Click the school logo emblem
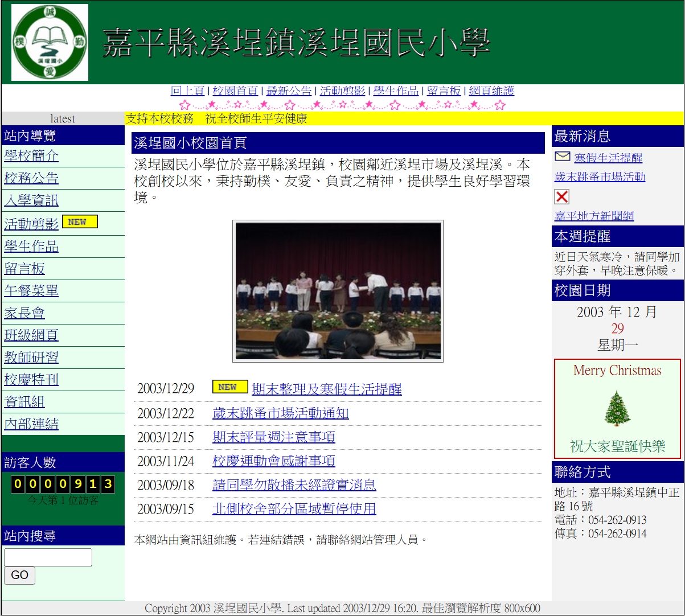Image resolution: width=685 pixels, height=616 pixels. point(50,42)
